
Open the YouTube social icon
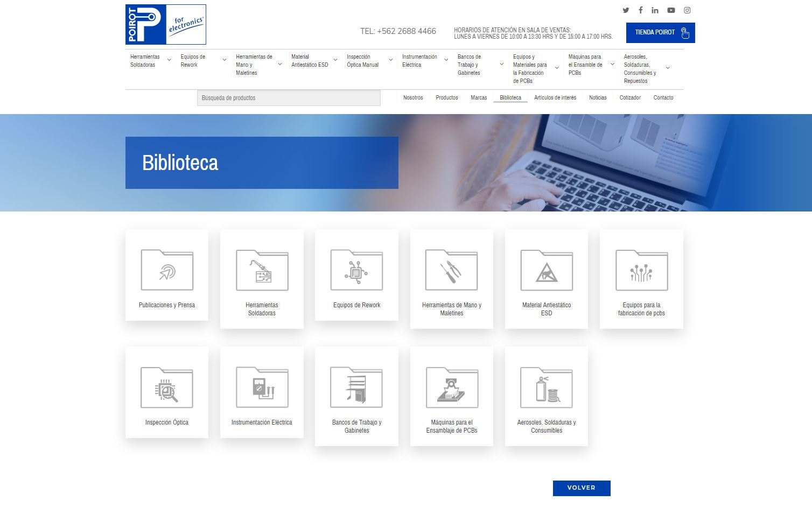pyautogui.click(x=671, y=10)
